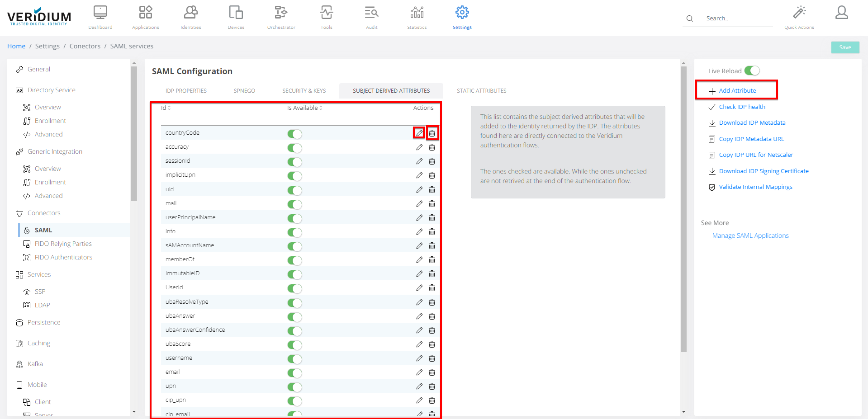Open the Static Attributes tab
Viewport: 868px width, 419px height.
(481, 91)
